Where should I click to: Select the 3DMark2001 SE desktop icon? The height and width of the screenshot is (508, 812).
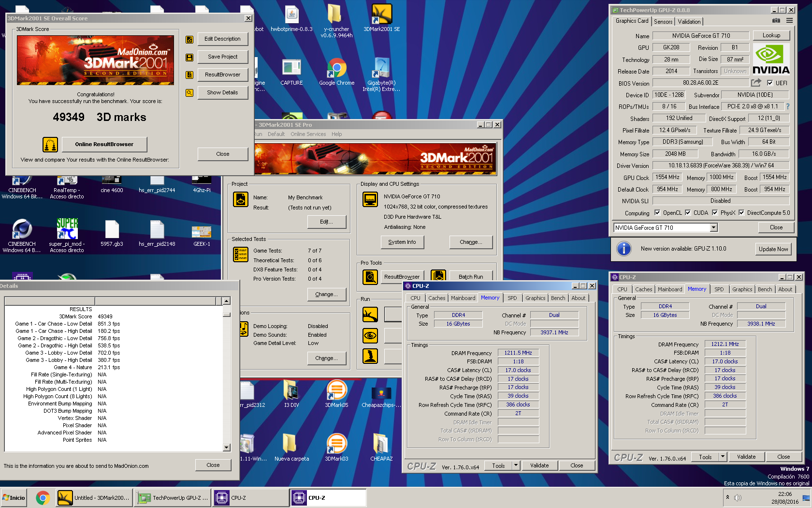coord(381,18)
